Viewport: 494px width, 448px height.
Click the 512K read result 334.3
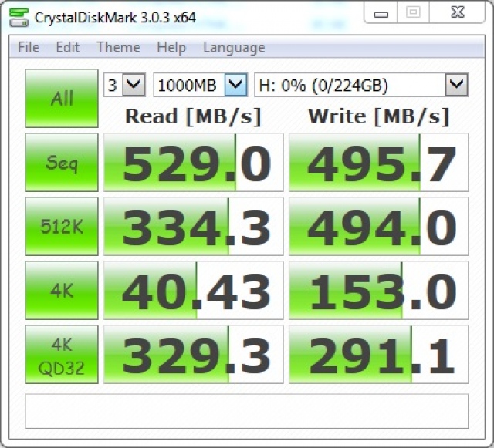tap(194, 227)
